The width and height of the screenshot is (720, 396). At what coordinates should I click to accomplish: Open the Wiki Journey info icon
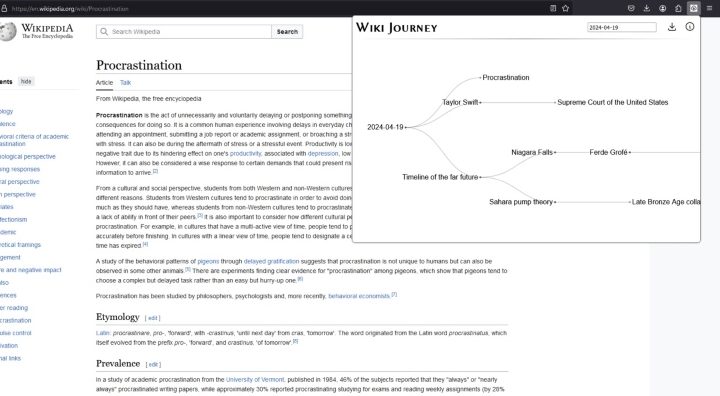(690, 27)
